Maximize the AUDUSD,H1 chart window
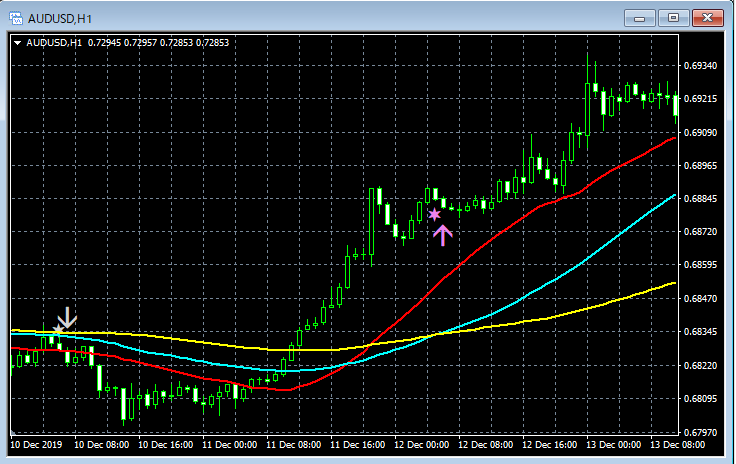The width and height of the screenshot is (736, 464). click(673, 18)
